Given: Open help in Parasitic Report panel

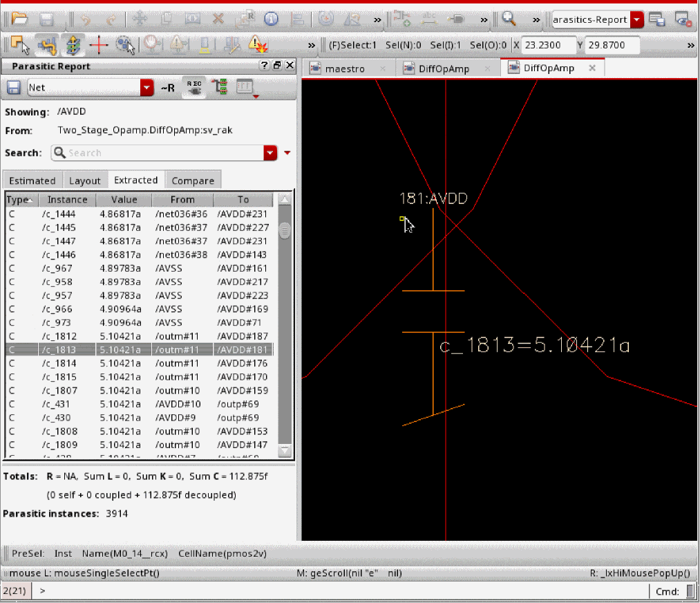Looking at the screenshot, I should pyautogui.click(x=264, y=66).
